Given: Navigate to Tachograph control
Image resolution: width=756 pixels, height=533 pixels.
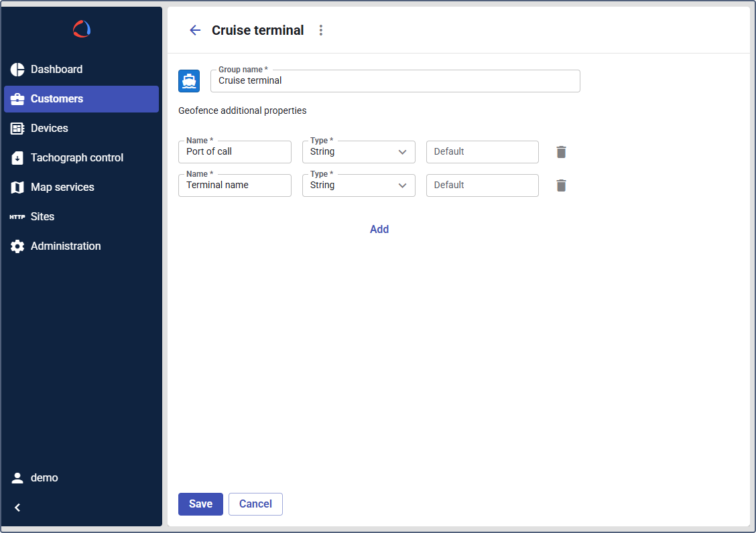Looking at the screenshot, I should pos(77,158).
